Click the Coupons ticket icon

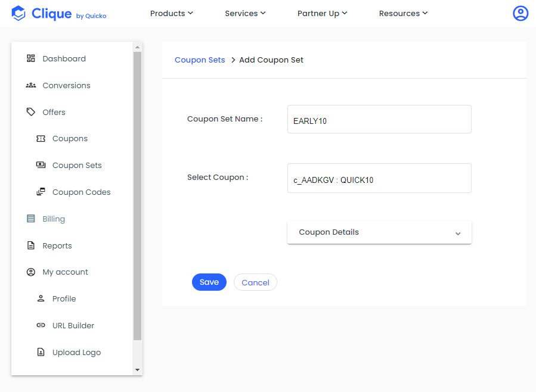coord(41,139)
